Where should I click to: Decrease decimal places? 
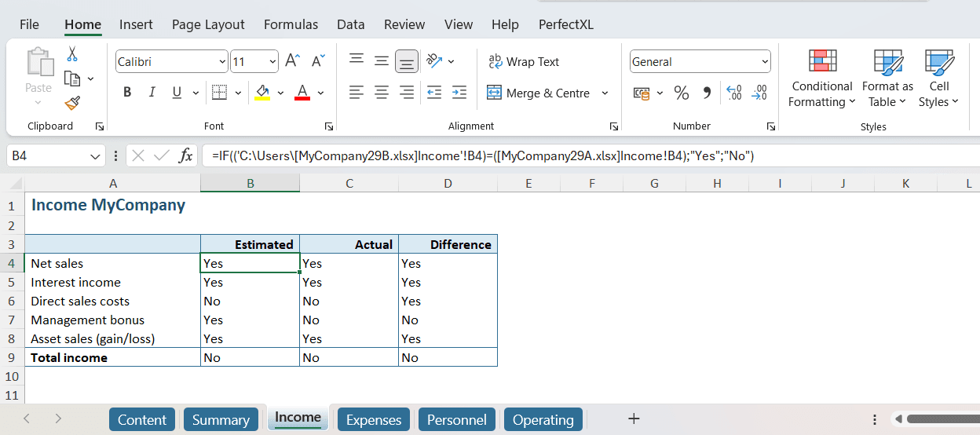click(759, 93)
